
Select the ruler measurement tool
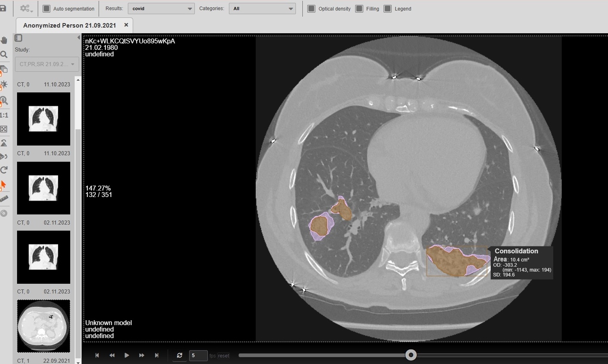(4, 199)
